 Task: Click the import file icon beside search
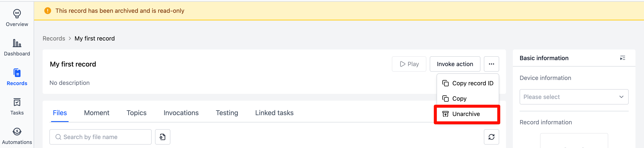point(162,137)
